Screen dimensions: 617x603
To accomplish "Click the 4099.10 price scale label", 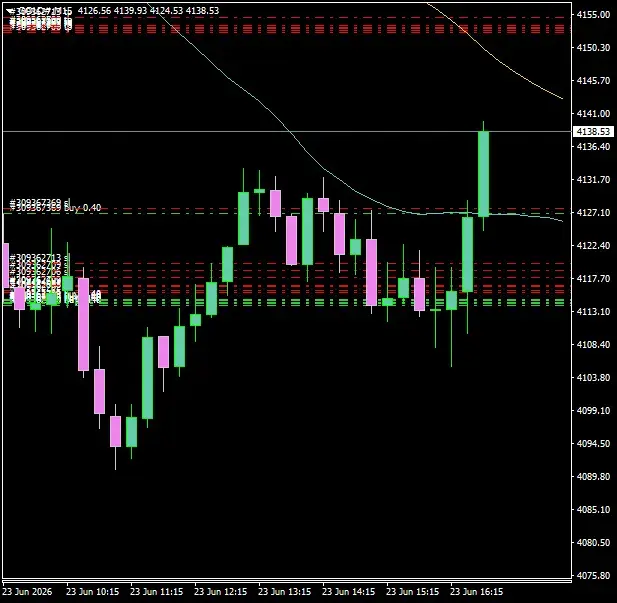I will click(x=593, y=411).
